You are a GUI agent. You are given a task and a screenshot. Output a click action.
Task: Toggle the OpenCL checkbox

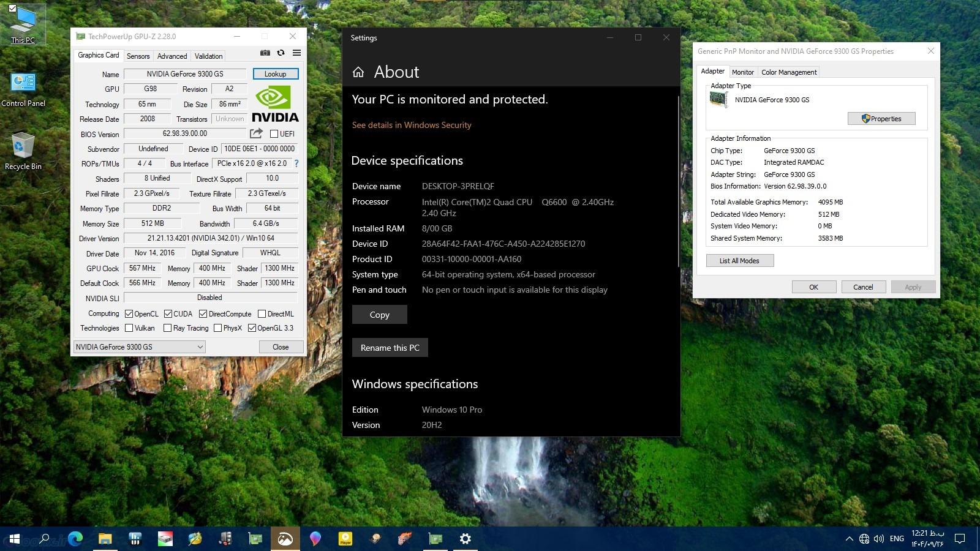tap(129, 314)
